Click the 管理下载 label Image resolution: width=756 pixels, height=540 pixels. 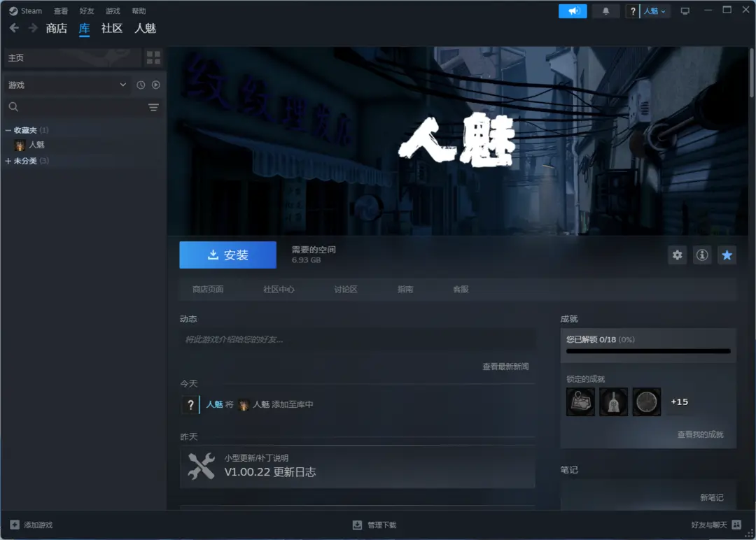(x=382, y=525)
